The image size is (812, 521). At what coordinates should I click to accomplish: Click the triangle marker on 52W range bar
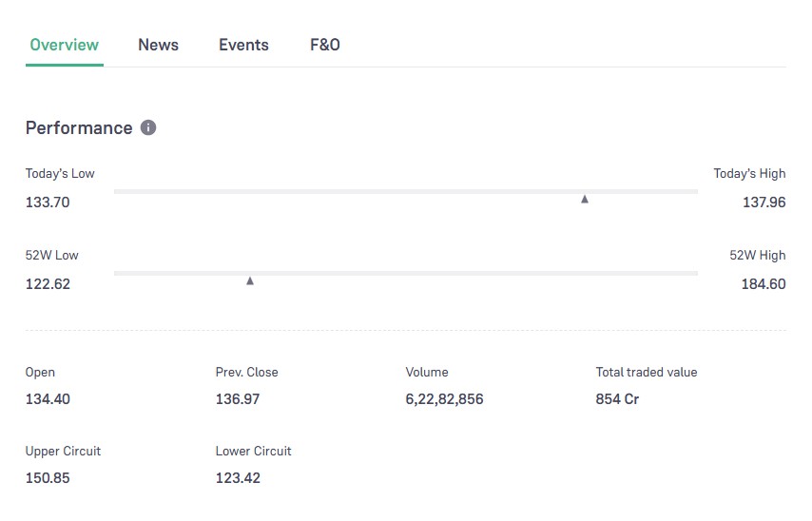click(x=250, y=280)
